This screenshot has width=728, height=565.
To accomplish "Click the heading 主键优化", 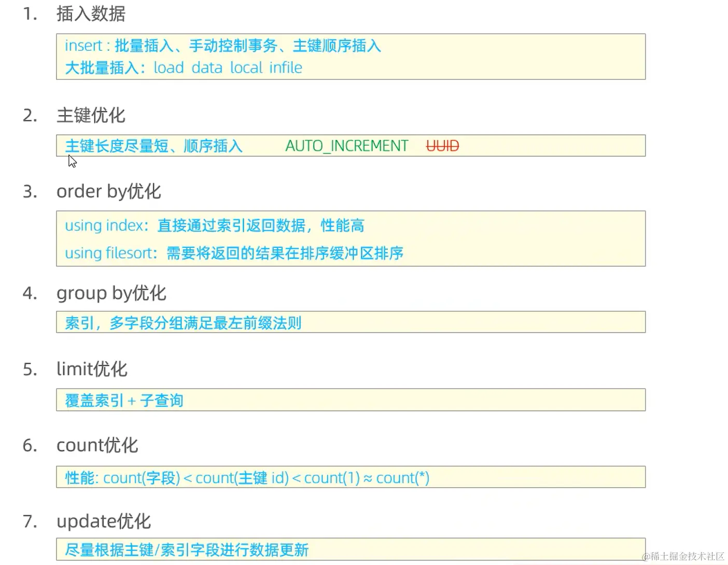I will pyautogui.click(x=91, y=115).
